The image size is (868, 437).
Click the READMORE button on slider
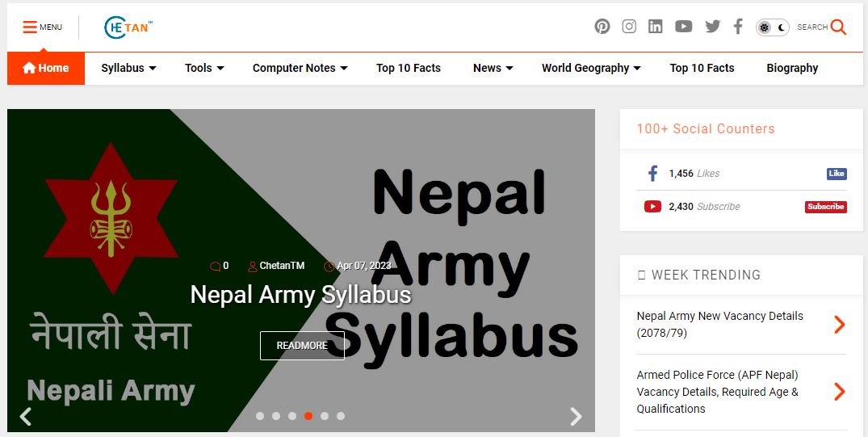click(x=302, y=346)
